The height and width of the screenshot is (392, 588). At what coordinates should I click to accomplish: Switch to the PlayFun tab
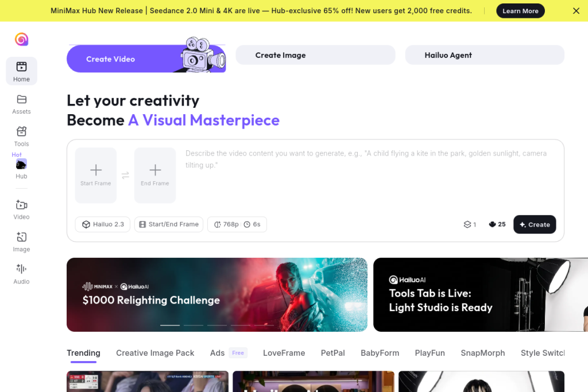click(x=430, y=353)
